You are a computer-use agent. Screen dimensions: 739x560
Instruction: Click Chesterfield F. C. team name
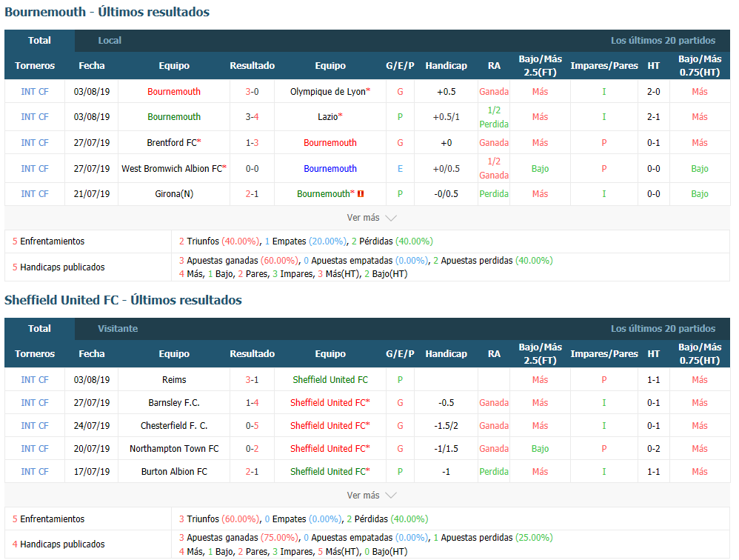(174, 426)
